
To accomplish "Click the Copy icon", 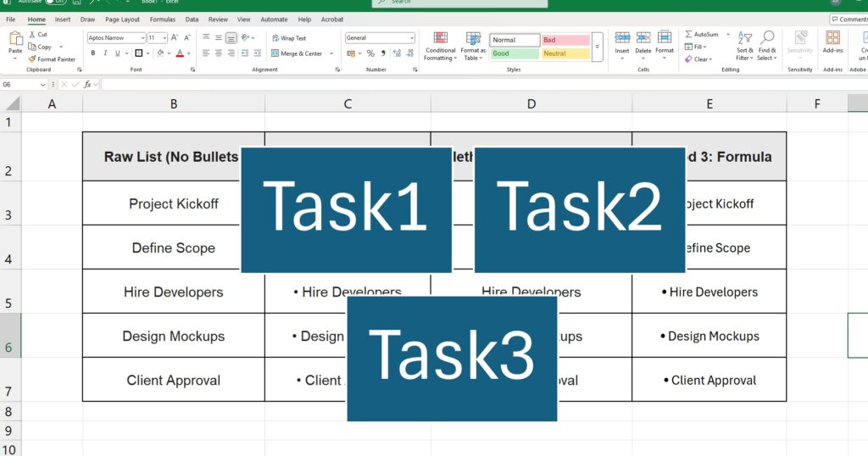I will tap(32, 47).
